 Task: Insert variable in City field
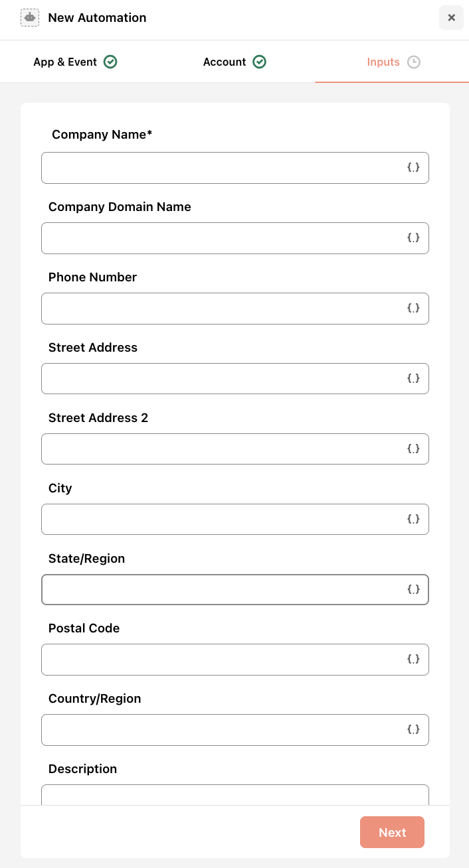click(x=413, y=520)
